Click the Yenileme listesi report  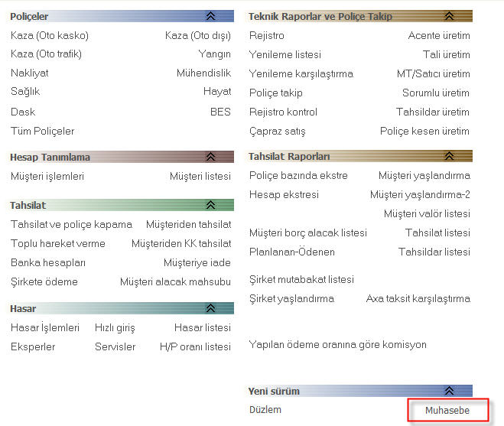285,54
